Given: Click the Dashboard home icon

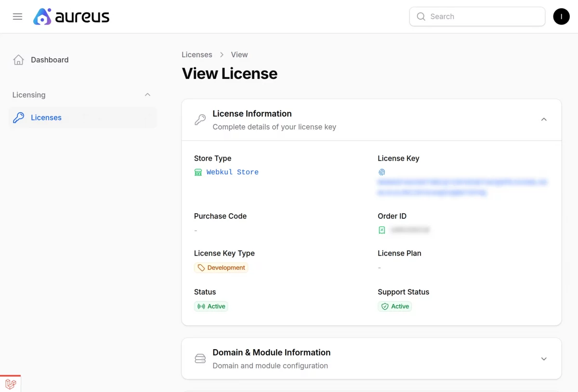Looking at the screenshot, I should click(18, 60).
